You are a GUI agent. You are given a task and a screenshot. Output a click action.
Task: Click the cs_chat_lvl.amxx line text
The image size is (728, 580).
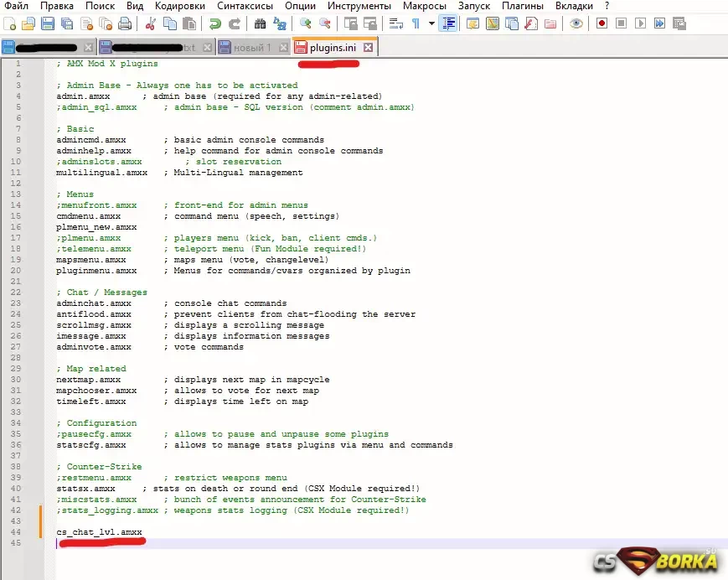pyautogui.click(x=100, y=532)
